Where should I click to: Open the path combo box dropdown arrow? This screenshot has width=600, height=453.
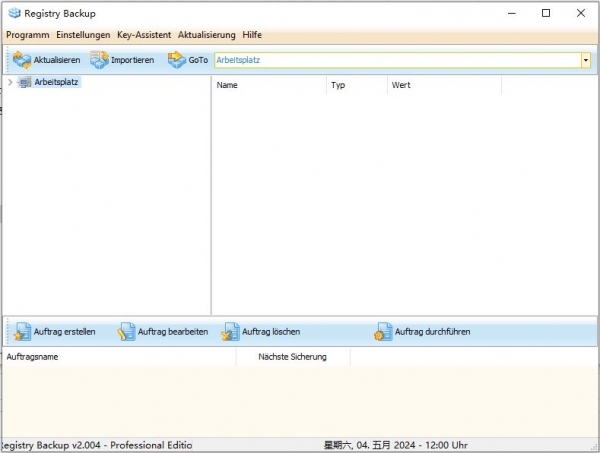585,60
